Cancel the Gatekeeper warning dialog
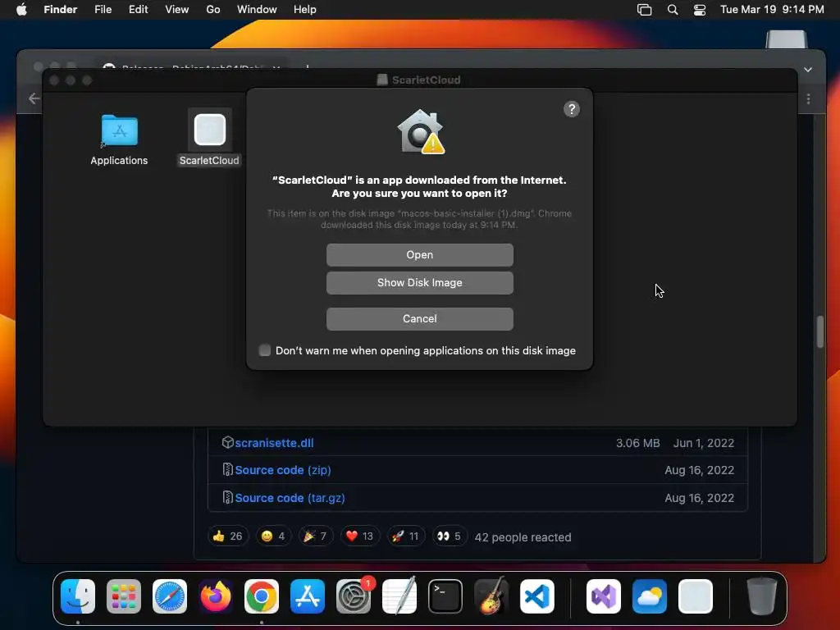The width and height of the screenshot is (840, 630). tap(419, 319)
